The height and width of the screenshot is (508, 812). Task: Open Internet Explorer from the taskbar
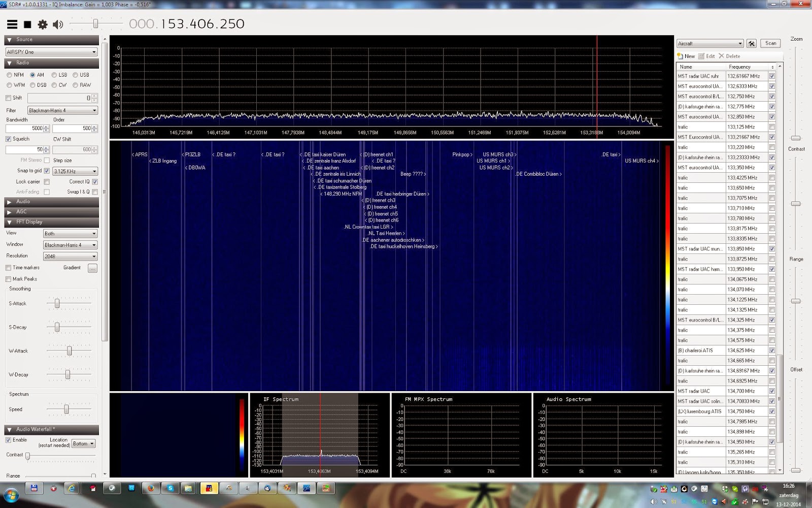[72, 489]
